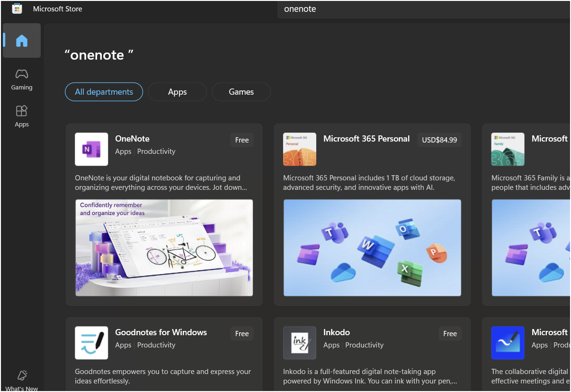Open the Gaming section in sidebar
571x392 pixels.
tap(22, 80)
